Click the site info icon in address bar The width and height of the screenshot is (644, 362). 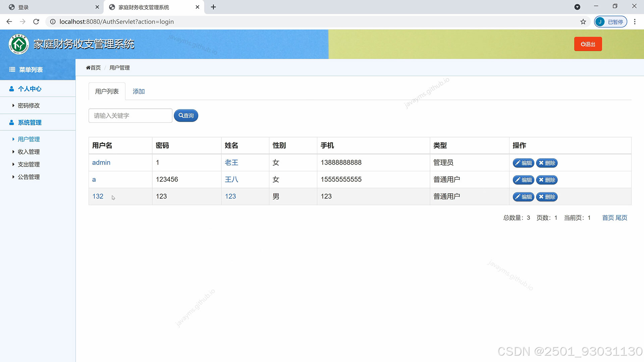pyautogui.click(x=53, y=22)
